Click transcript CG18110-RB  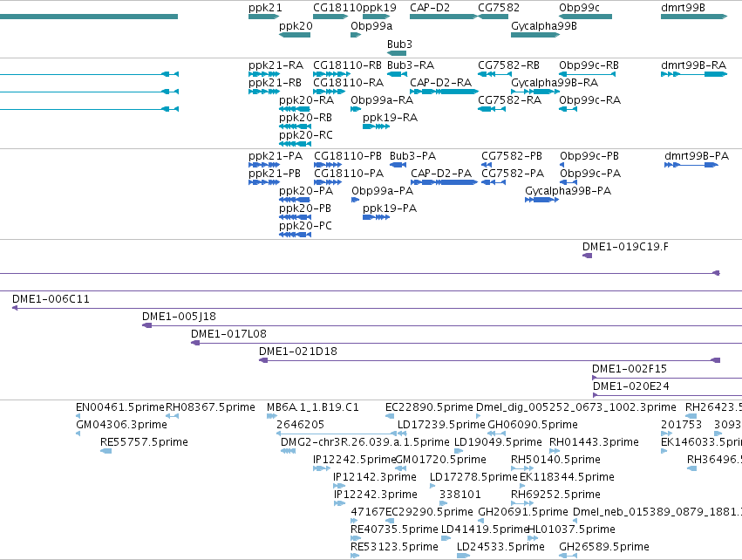tap(347, 65)
